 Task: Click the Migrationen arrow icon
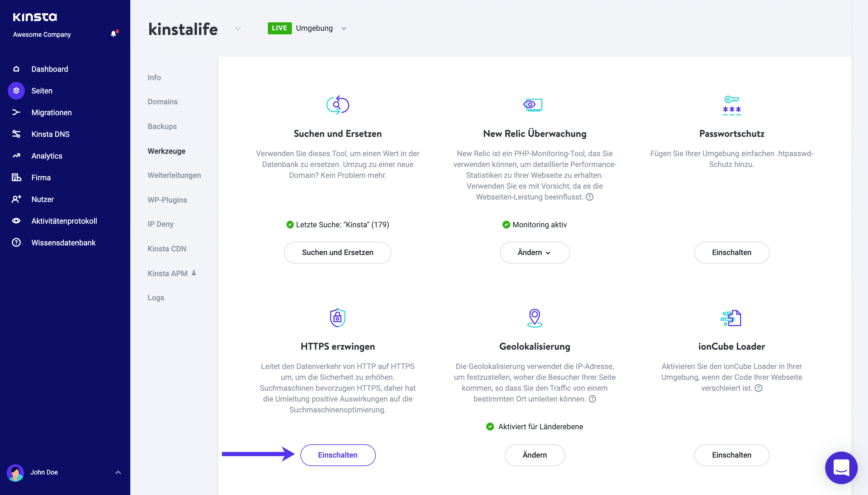(x=16, y=112)
